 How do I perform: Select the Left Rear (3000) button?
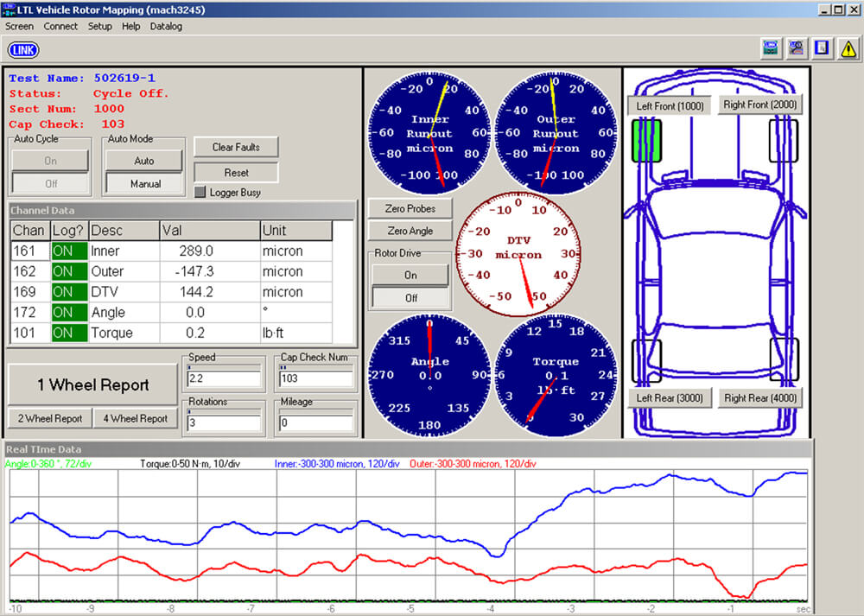pos(670,397)
